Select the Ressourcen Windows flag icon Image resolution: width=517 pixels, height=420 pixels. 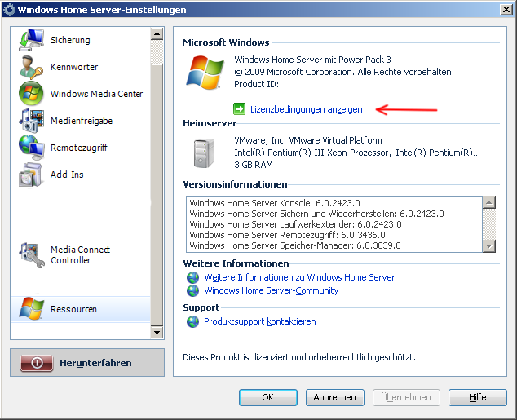click(31, 309)
